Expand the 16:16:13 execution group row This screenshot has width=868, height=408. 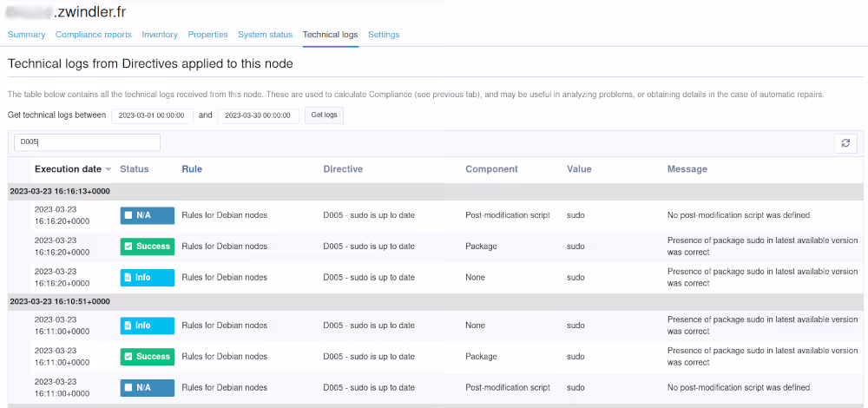pyautogui.click(x=60, y=191)
